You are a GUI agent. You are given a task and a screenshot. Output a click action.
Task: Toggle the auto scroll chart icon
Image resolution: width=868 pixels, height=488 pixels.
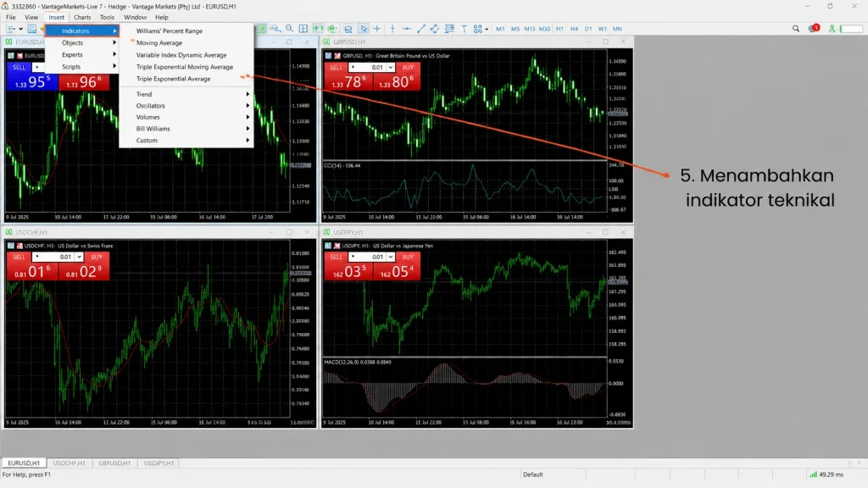coord(319,29)
